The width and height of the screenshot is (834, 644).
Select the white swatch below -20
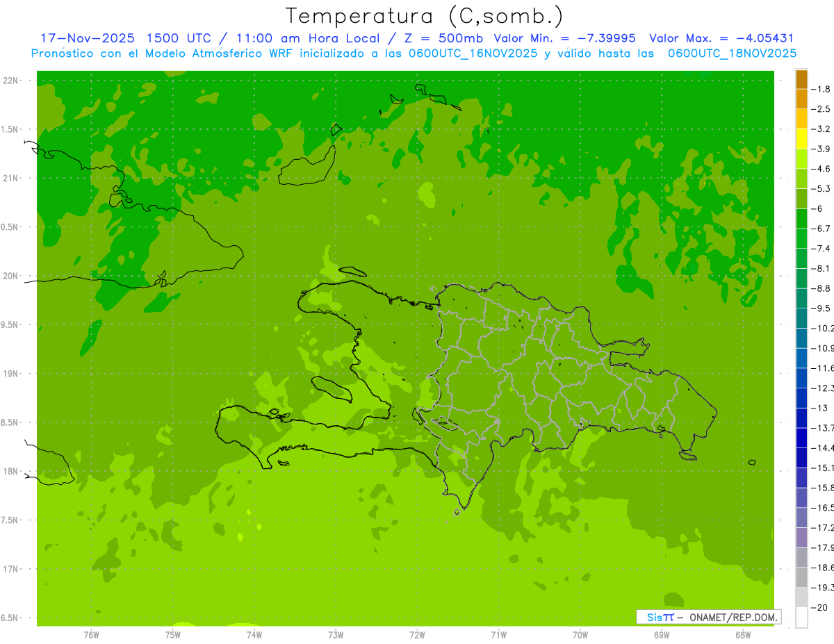pos(801,618)
